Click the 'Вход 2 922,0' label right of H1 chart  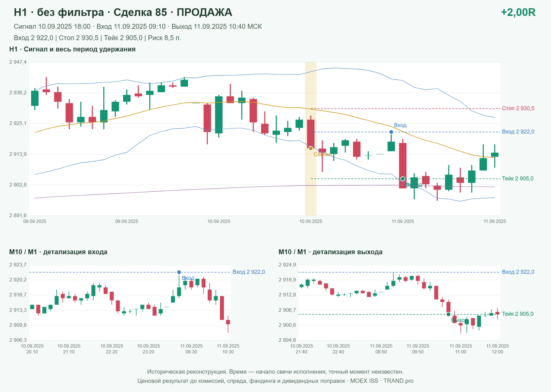[518, 132]
